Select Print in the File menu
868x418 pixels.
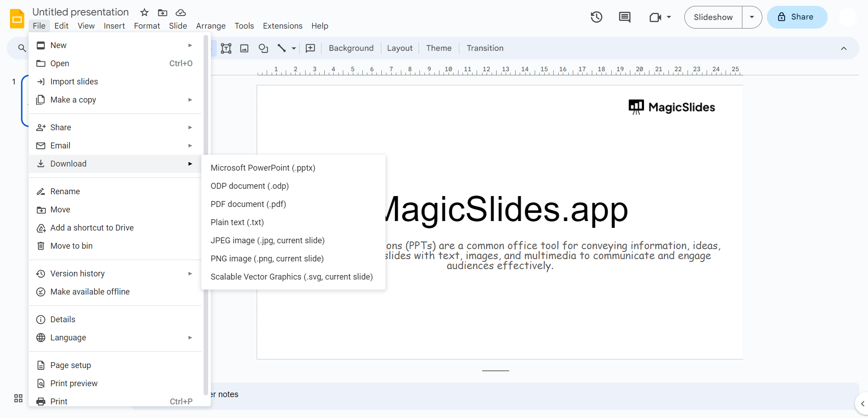[x=115, y=400]
